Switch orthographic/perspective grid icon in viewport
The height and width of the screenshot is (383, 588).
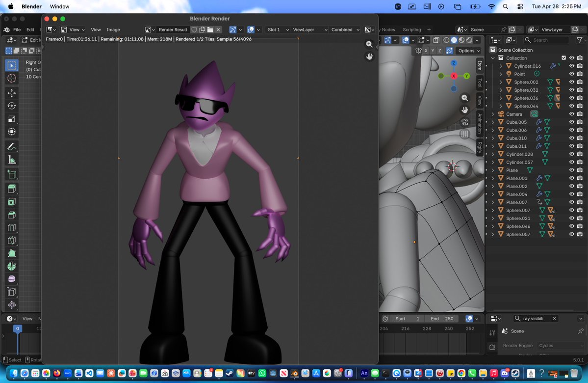click(x=464, y=134)
